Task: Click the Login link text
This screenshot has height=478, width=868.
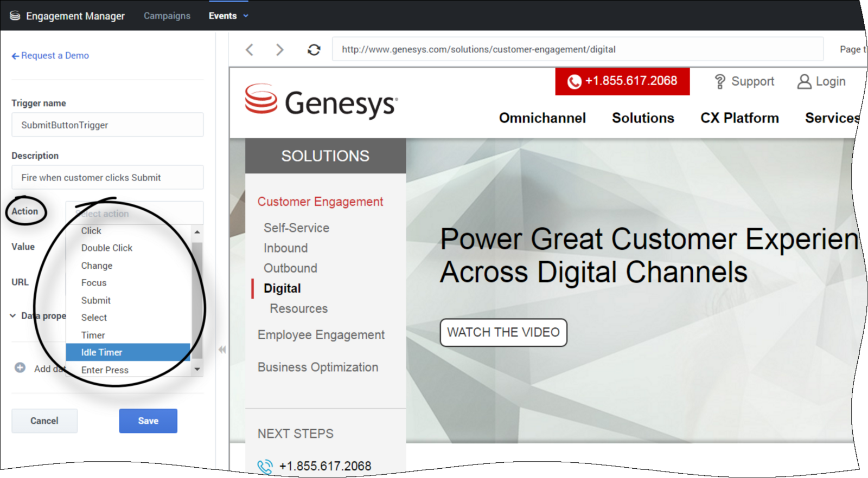Action: 831,81
